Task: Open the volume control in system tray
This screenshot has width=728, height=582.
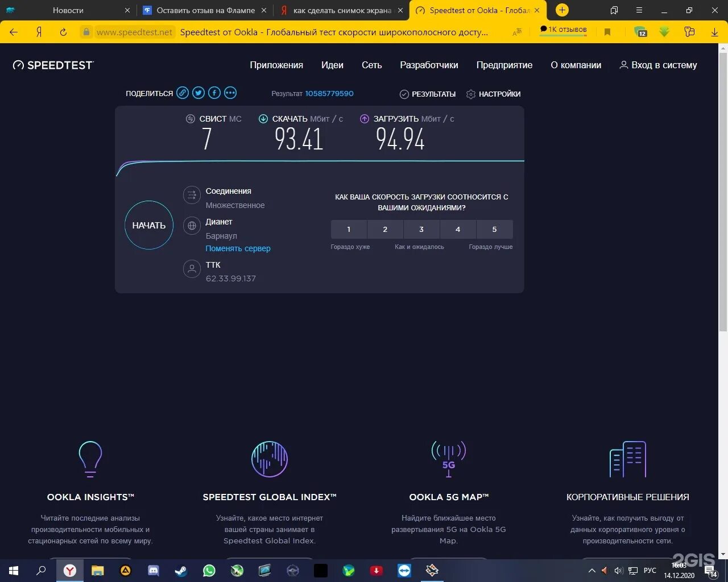Action: (618, 570)
